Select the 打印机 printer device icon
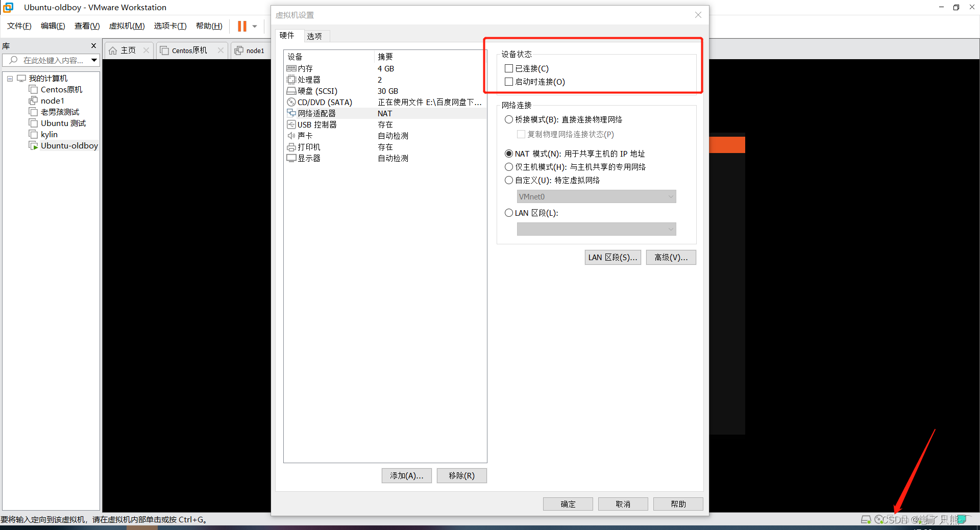The image size is (980, 530). (291, 147)
